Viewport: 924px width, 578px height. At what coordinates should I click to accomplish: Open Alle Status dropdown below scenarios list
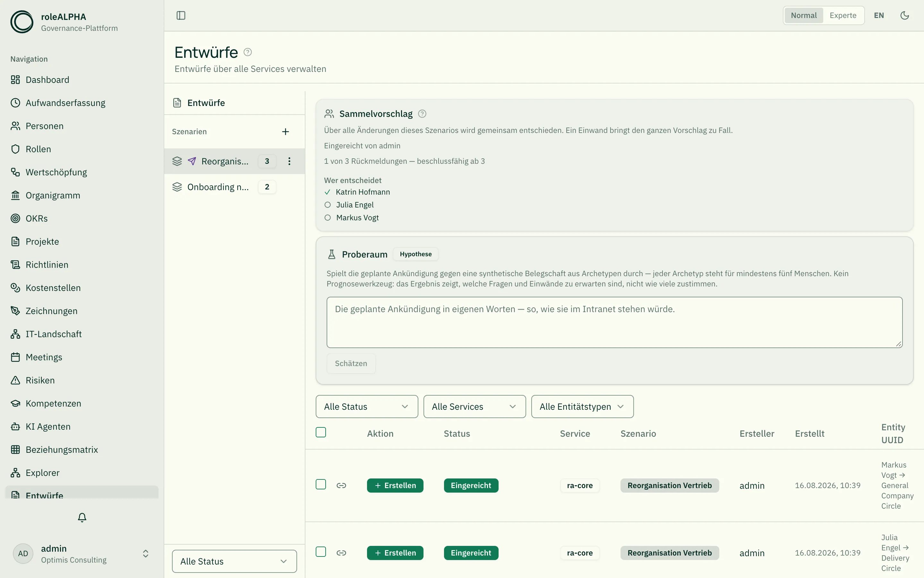[x=235, y=561]
